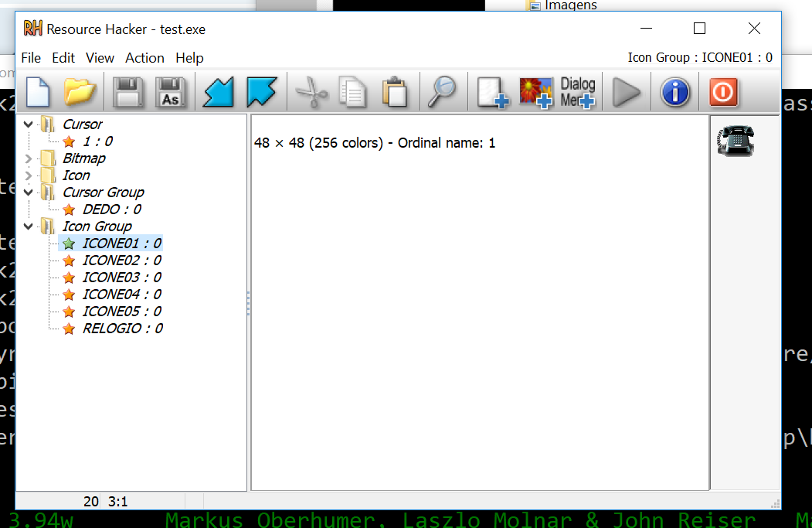Open the Dialog Menu add icon
Screen dimensions: 812x528
coord(577,93)
